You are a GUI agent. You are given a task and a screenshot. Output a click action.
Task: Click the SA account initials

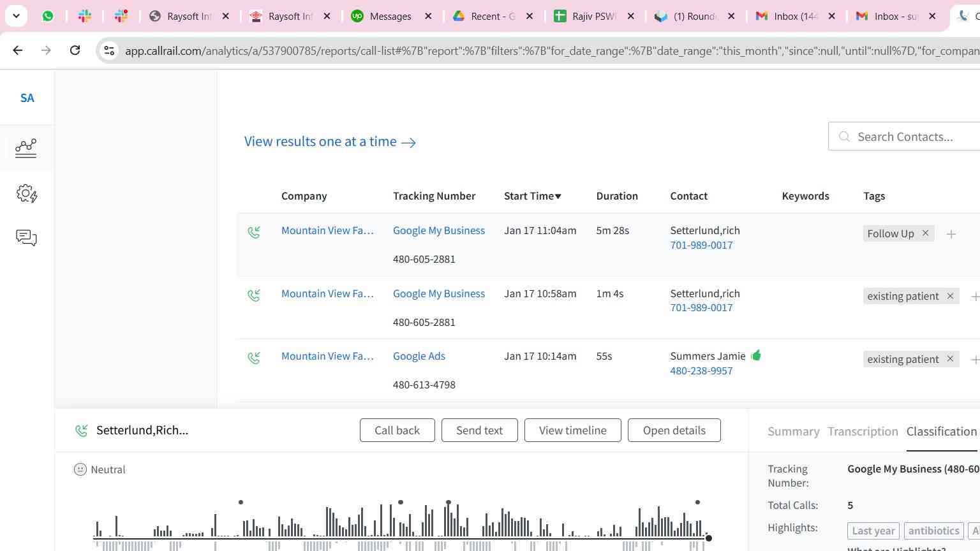click(x=27, y=98)
